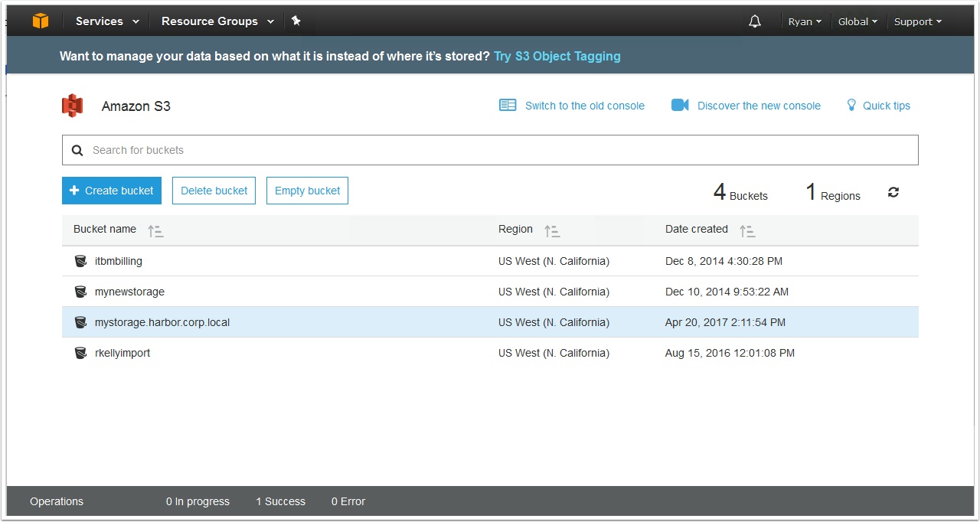Click the bucket icon for rkellyimport
This screenshot has height=522, width=980.
(x=80, y=353)
